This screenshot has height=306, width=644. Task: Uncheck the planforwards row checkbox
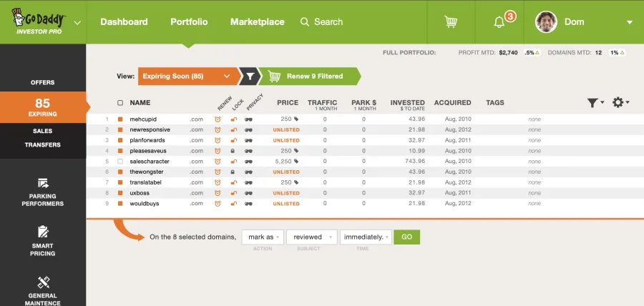(120, 140)
